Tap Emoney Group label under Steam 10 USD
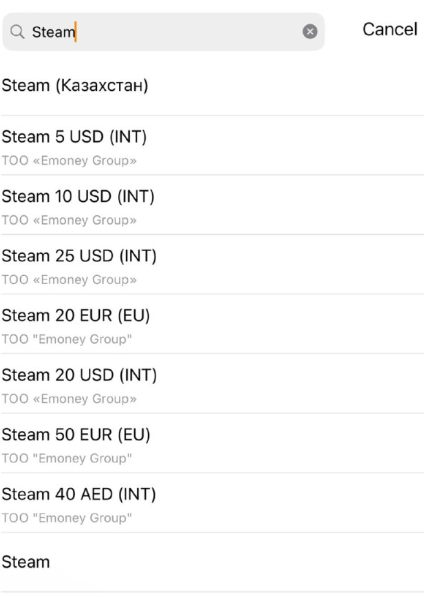This screenshot has height=597, width=424. click(x=69, y=220)
